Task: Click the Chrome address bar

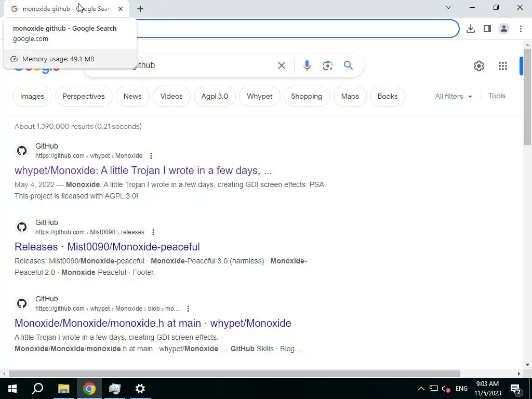Action: click(297, 29)
